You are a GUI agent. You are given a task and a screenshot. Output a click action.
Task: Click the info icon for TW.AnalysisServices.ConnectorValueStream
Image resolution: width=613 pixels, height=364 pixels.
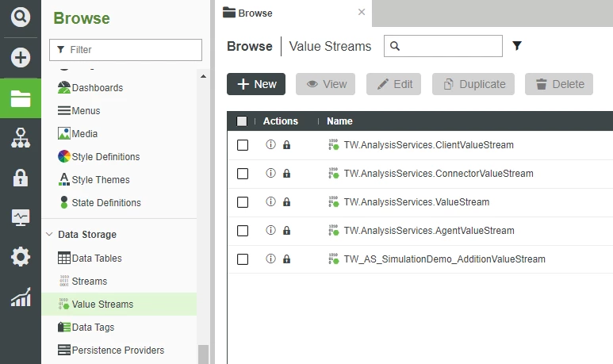coord(270,173)
